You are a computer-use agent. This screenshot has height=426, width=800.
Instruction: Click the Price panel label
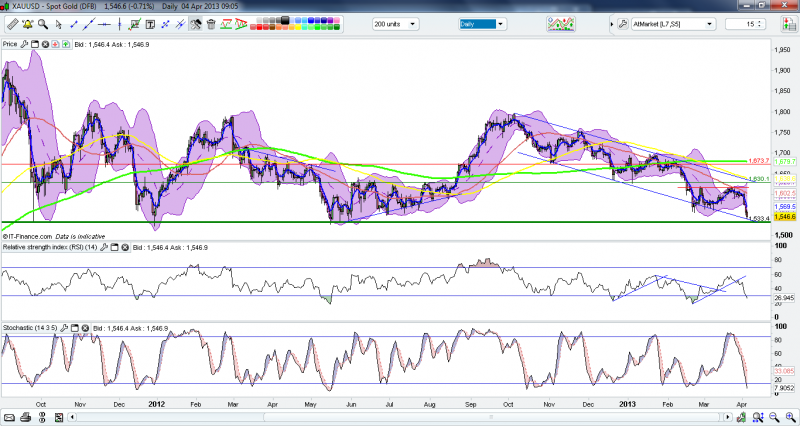coord(9,44)
